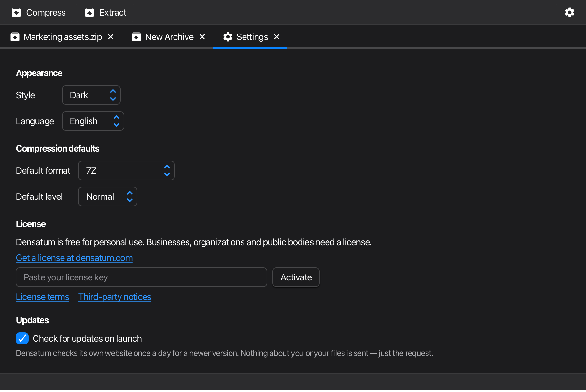Close the New Archive tab
The width and height of the screenshot is (586, 392).
point(202,37)
